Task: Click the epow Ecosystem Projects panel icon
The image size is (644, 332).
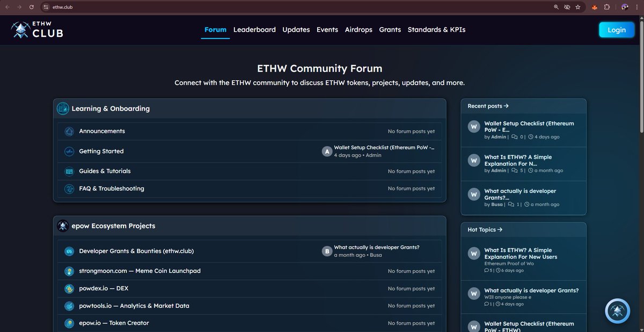Action: [63, 226]
